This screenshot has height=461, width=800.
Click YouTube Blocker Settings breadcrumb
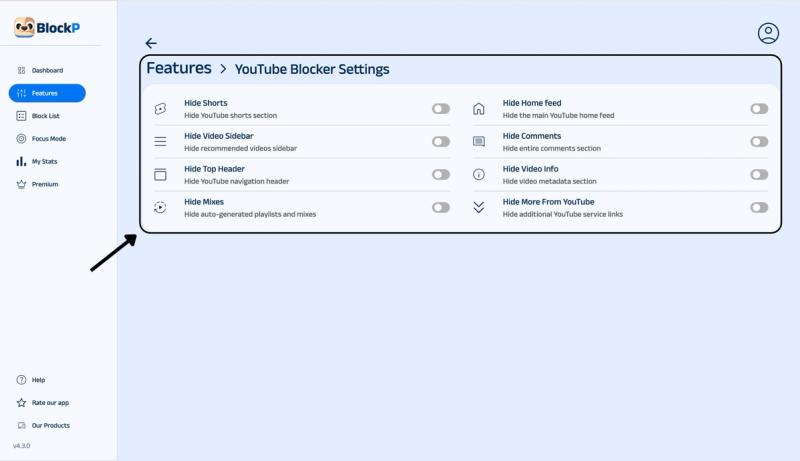click(312, 69)
